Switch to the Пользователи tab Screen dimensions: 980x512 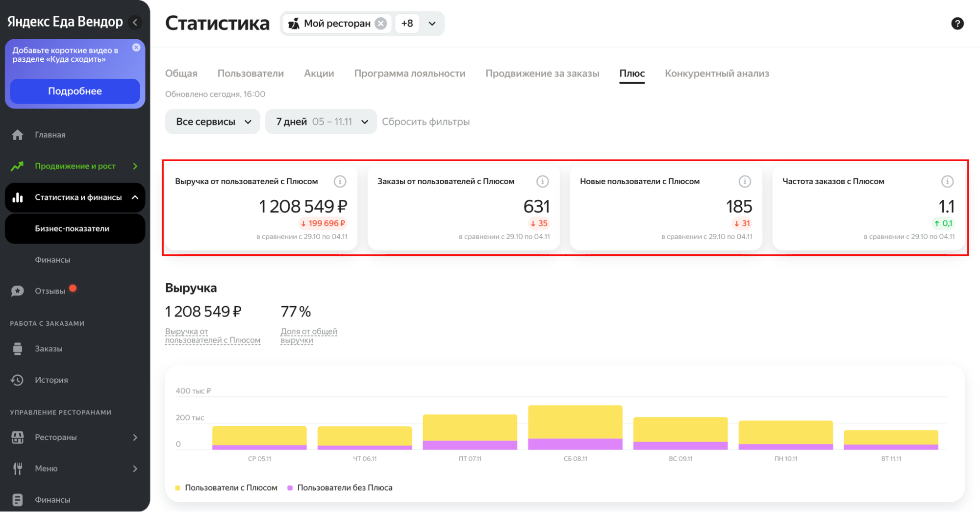[251, 73]
